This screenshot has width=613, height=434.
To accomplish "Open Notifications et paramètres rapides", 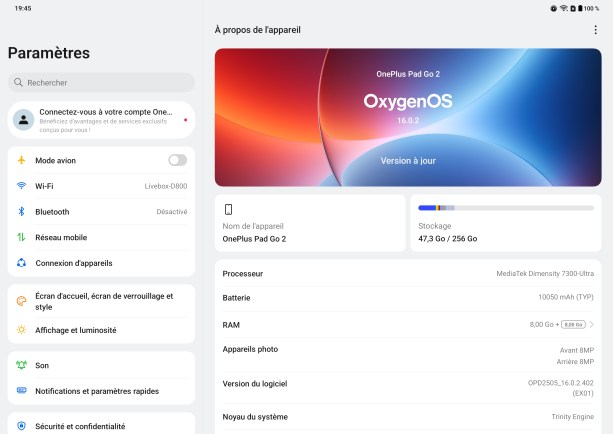I will pos(101,391).
